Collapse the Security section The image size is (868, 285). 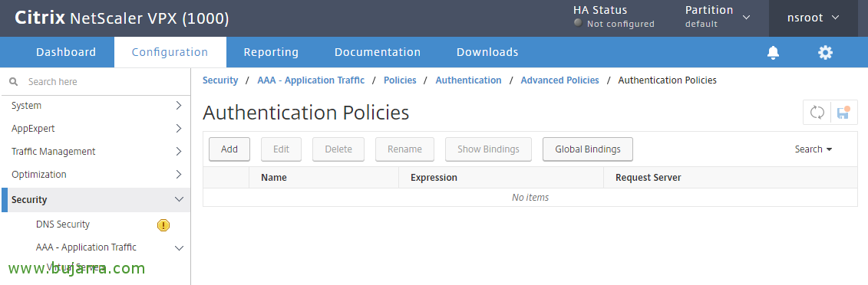click(179, 199)
